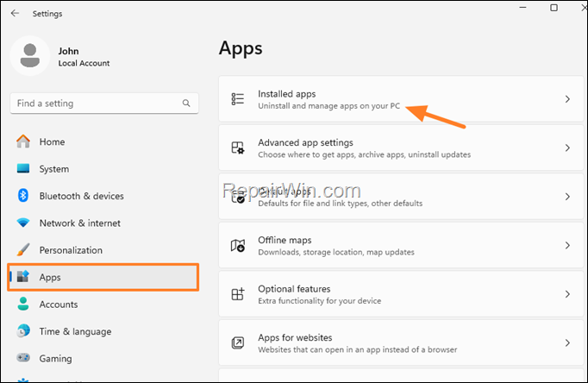
Task: Click the System monitor icon
Action: (23, 168)
